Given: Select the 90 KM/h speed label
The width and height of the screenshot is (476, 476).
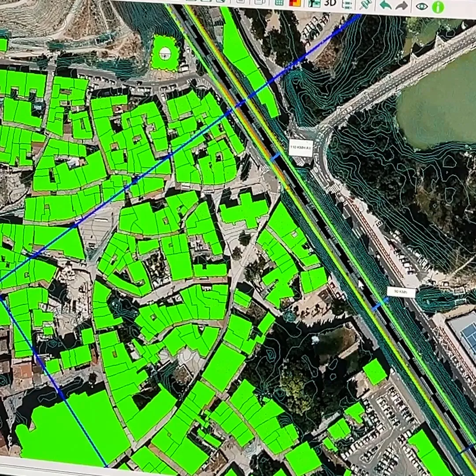Looking at the screenshot, I should pos(401,292).
